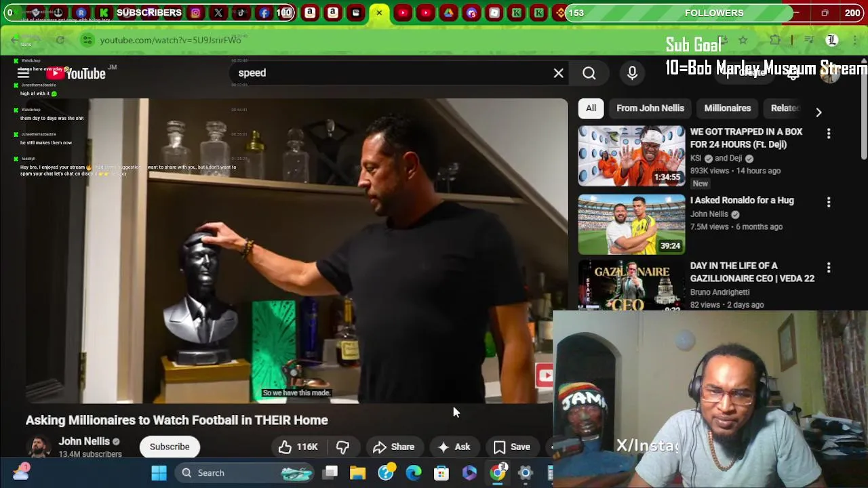868x488 pixels.
Task: Switch to the Instagram browser tab
Action: pos(195,13)
